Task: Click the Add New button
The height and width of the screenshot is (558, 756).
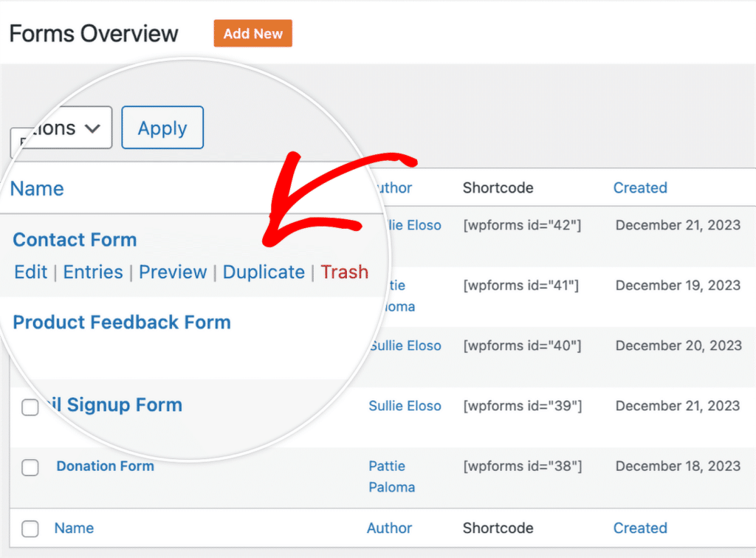Action: click(252, 33)
